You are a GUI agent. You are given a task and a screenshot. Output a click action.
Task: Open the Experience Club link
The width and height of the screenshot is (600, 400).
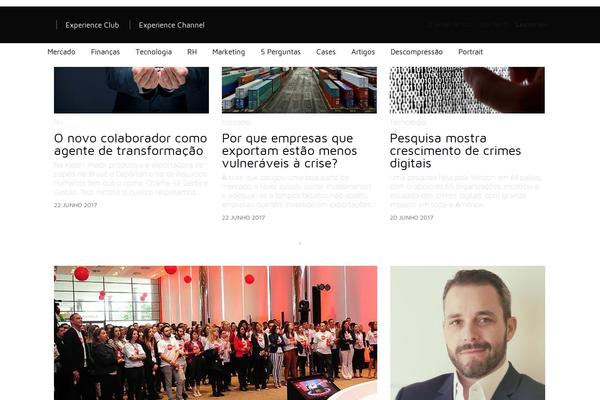[x=92, y=25]
